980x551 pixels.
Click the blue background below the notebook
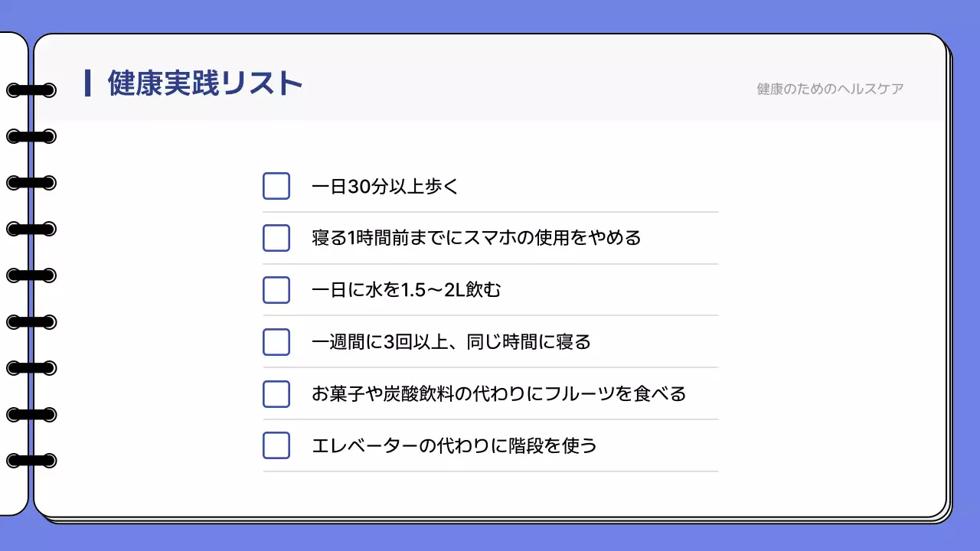[x=490, y=537]
